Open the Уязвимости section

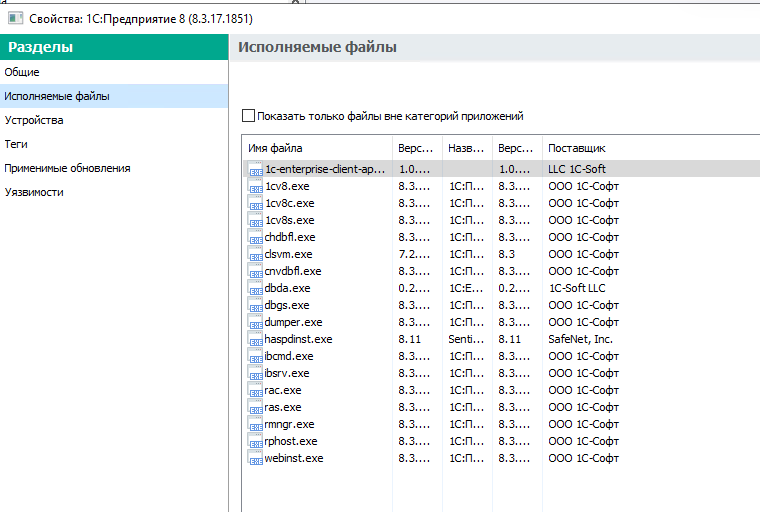[x=114, y=192]
